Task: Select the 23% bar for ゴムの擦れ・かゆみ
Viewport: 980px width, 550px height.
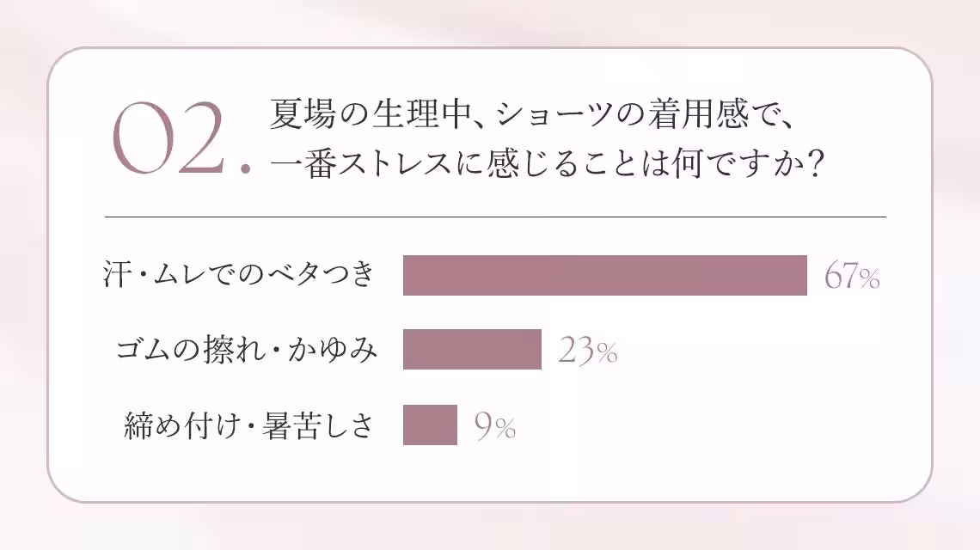Action: [x=472, y=350]
